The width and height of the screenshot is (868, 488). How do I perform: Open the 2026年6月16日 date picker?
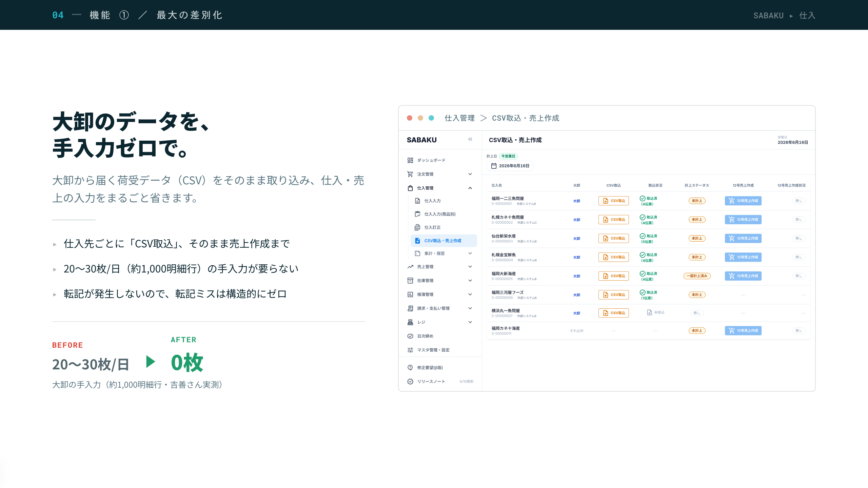pos(510,166)
